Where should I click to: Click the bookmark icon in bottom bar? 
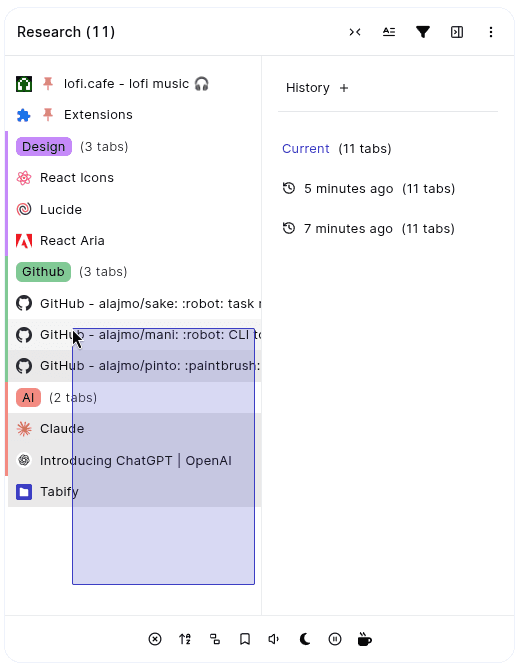(x=245, y=639)
